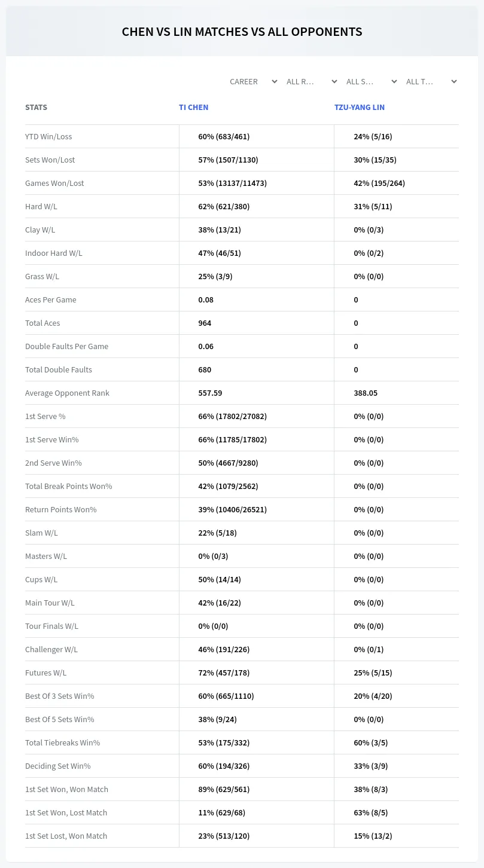Click the chevron arrow beside CAREER
The height and width of the screenshot is (868, 484).
[274, 81]
